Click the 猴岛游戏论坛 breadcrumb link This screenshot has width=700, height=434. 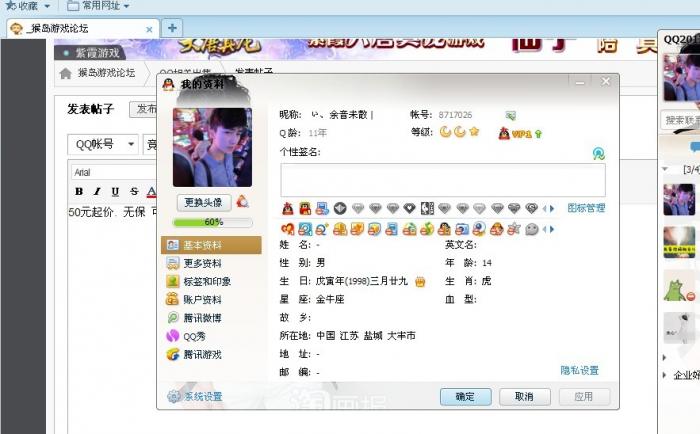pos(106,73)
